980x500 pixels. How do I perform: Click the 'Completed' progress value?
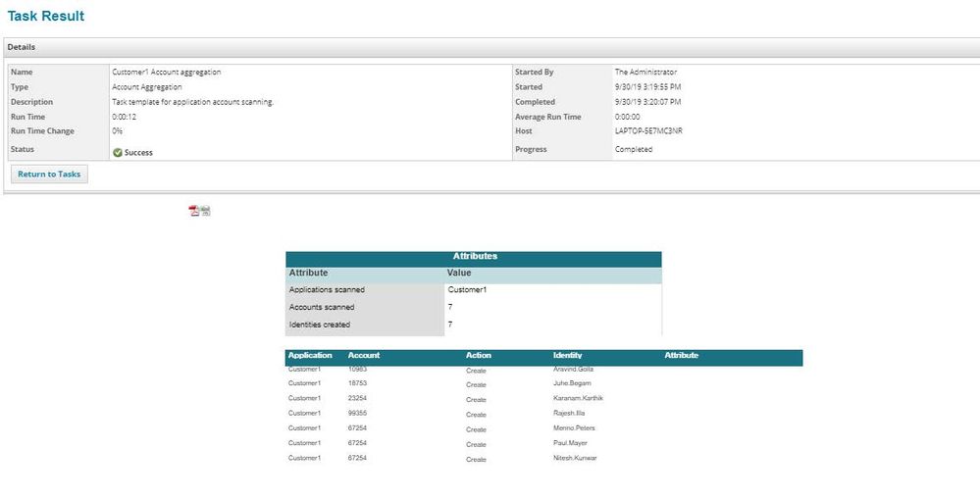[x=634, y=149]
